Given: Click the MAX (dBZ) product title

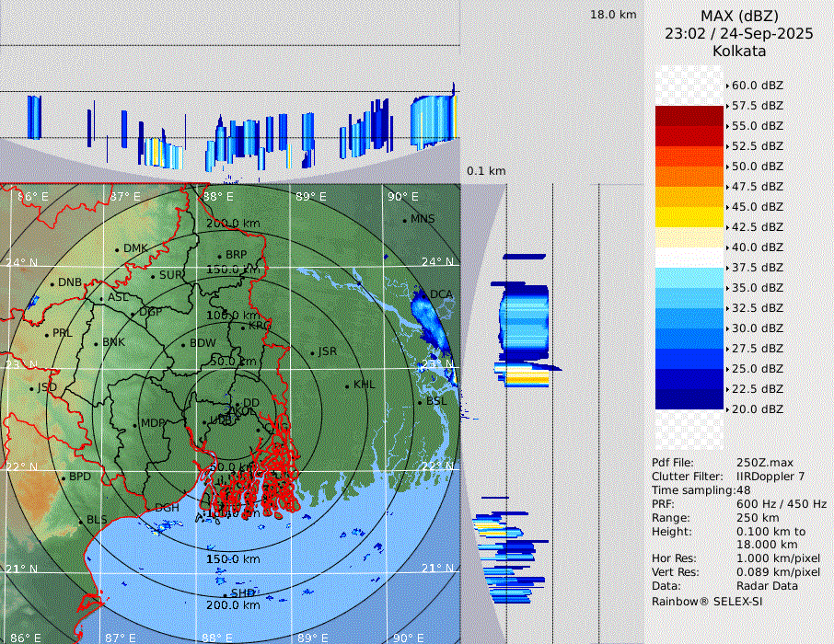Looking at the screenshot, I should pos(739,16).
